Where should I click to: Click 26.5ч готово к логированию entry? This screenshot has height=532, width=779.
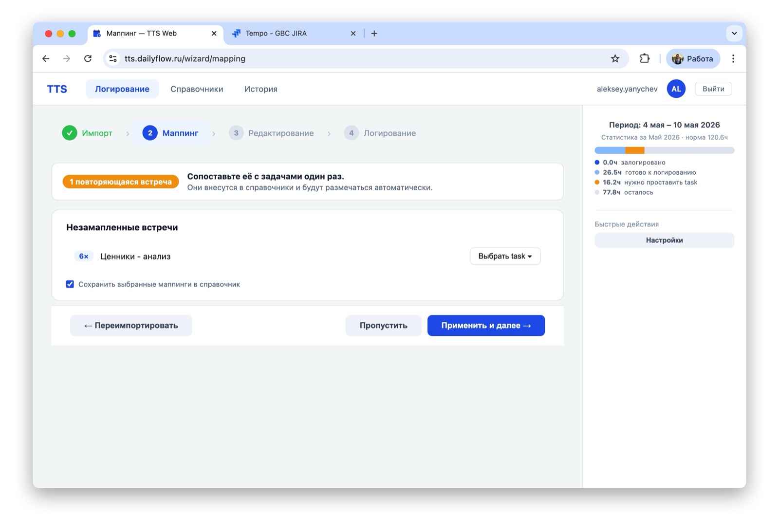645,172
